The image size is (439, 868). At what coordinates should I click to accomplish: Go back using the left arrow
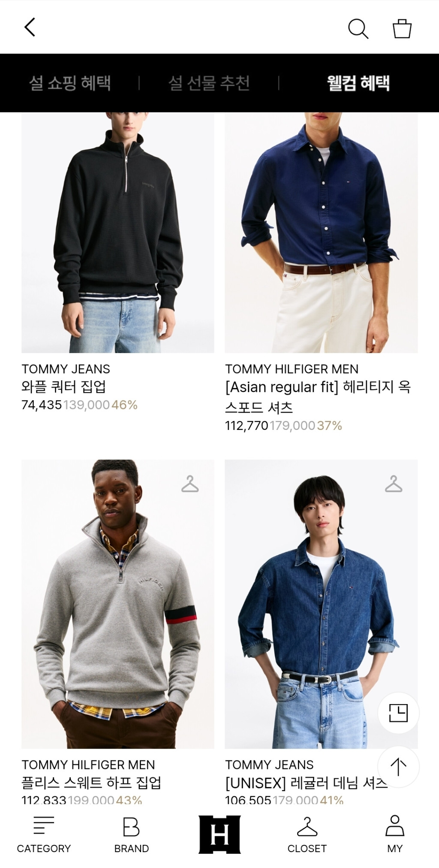point(30,27)
